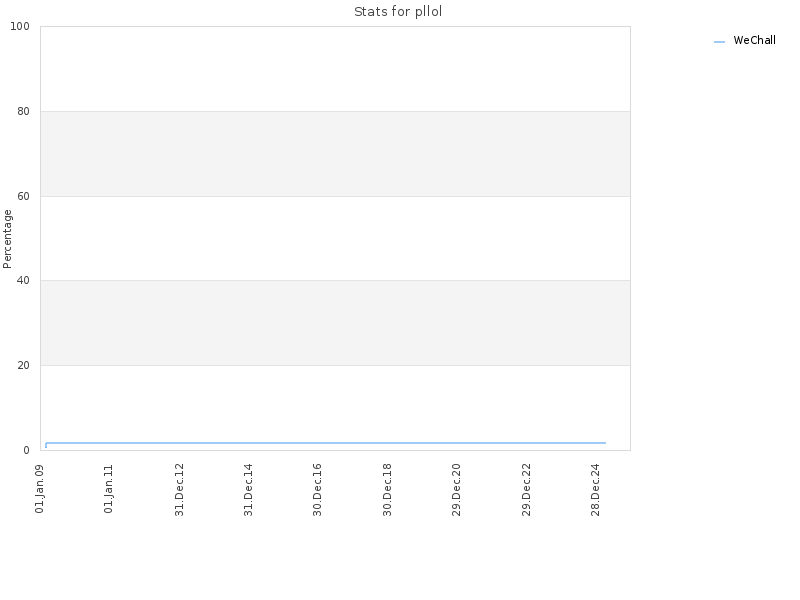Click the chart title Stats for pllol
Viewport: 800px width, 600px height.
398,11
